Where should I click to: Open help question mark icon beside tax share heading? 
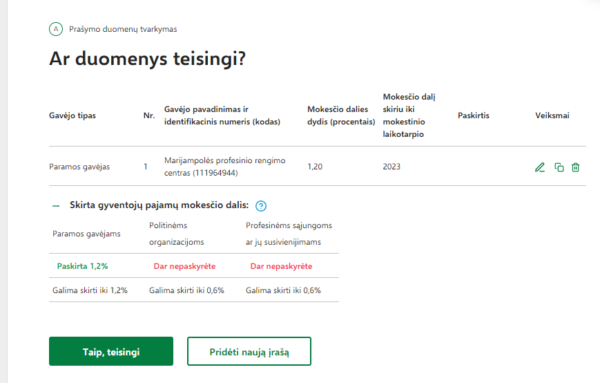pyautogui.click(x=261, y=206)
